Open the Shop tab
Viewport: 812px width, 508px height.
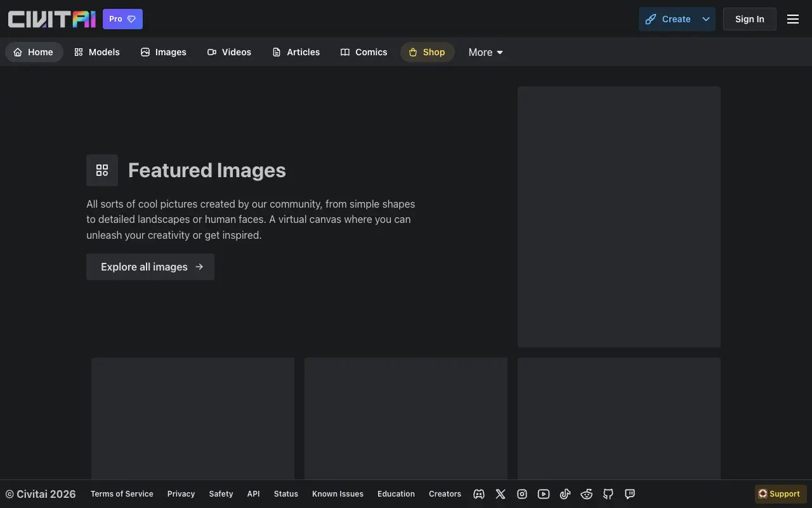point(427,52)
